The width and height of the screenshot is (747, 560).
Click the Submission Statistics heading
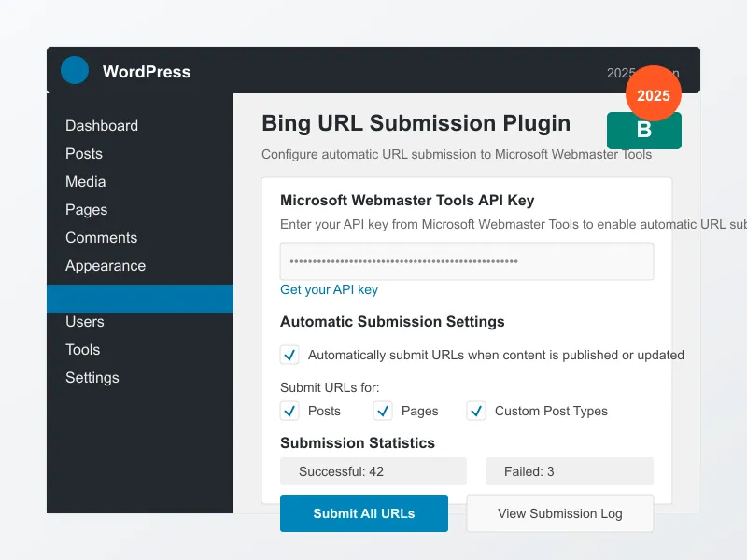358,442
